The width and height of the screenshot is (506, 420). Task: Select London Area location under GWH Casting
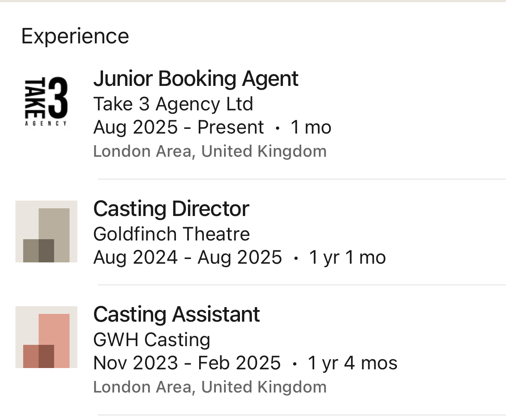[x=209, y=387]
